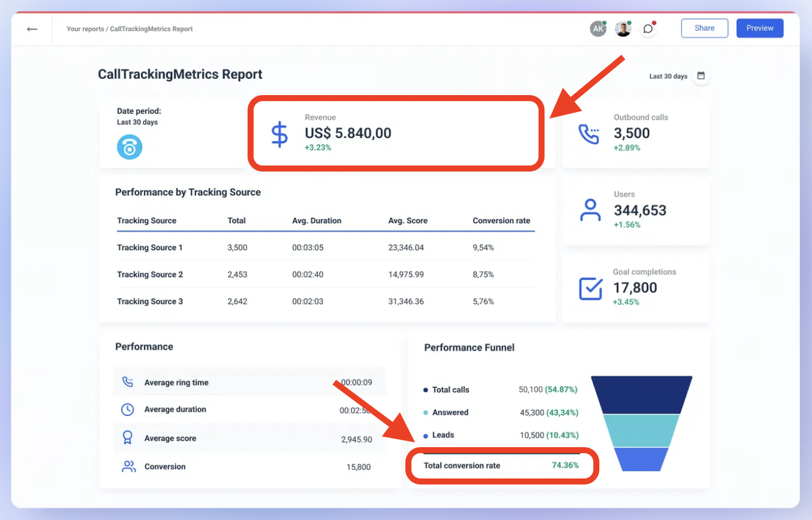Click the Total conversion rate 74.36% value
The height and width of the screenshot is (520, 812).
(x=565, y=465)
